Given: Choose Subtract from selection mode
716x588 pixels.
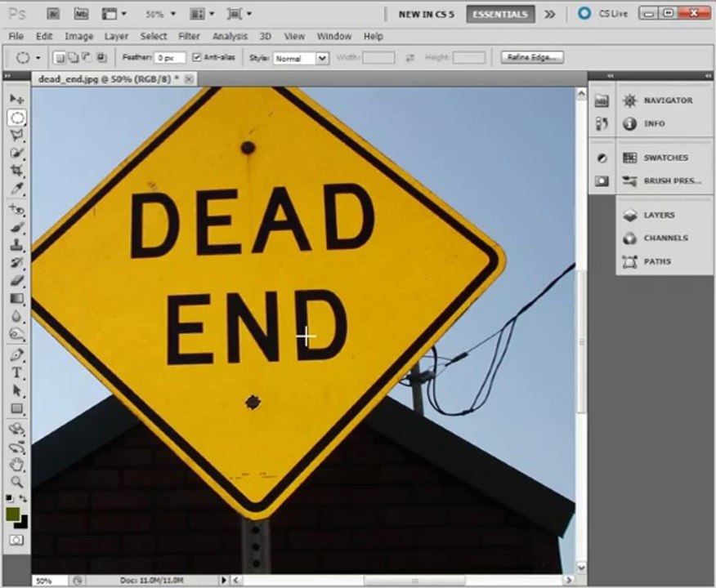Looking at the screenshot, I should [x=87, y=57].
